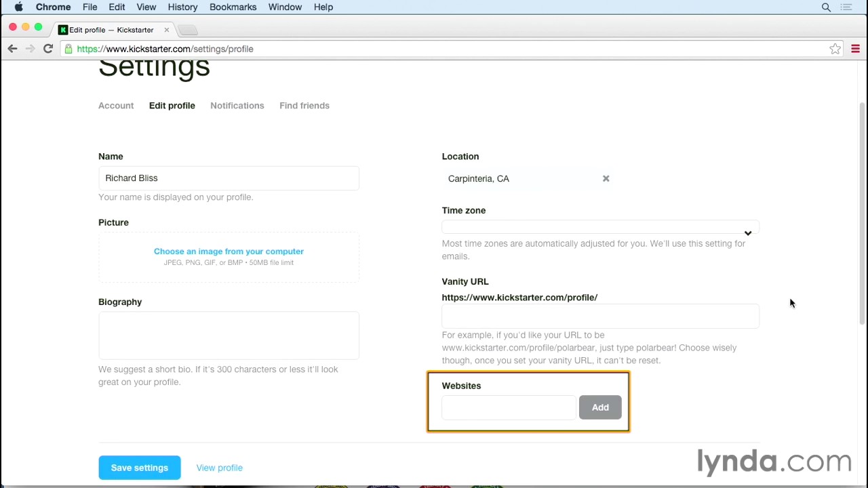Reload the Kickstarter page

point(48,49)
